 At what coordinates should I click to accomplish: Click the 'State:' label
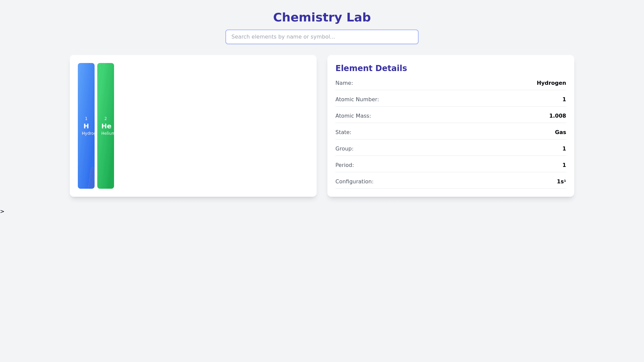[343, 132]
